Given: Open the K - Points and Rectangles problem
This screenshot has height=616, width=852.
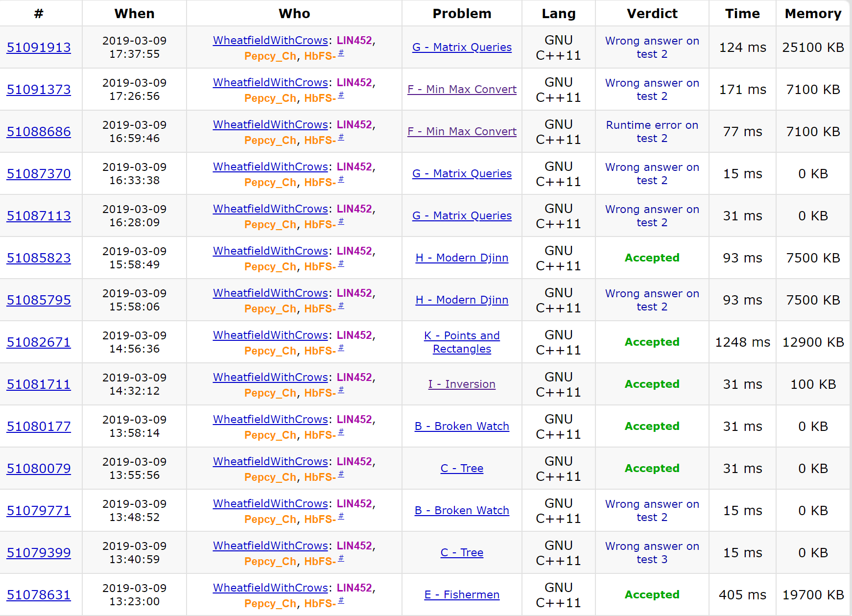Looking at the screenshot, I should point(462,342).
